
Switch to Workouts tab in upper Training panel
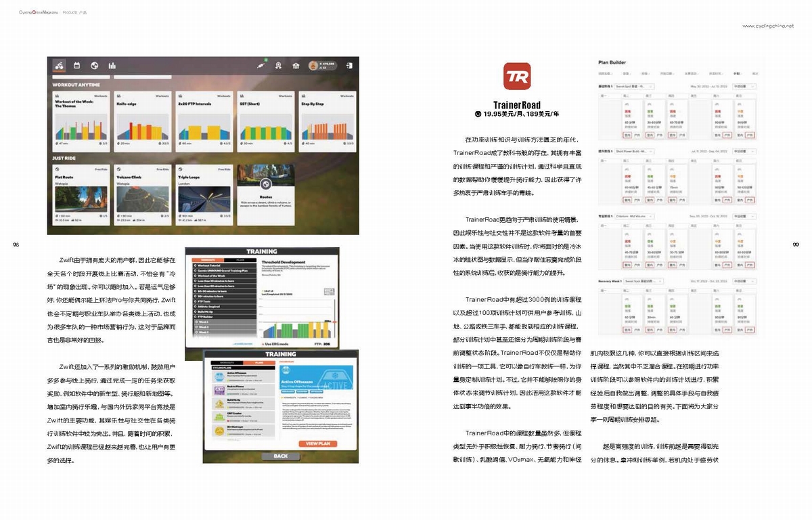pyautogui.click(x=208, y=260)
